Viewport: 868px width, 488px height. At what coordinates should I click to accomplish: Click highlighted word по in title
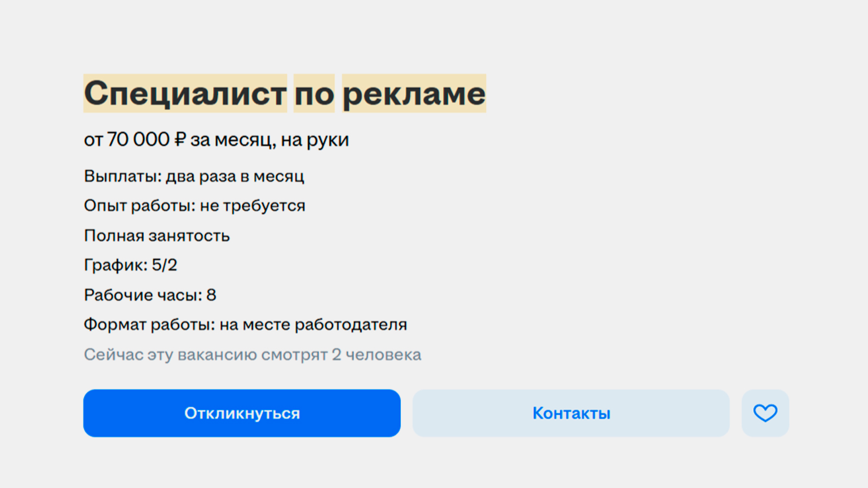[x=314, y=94]
